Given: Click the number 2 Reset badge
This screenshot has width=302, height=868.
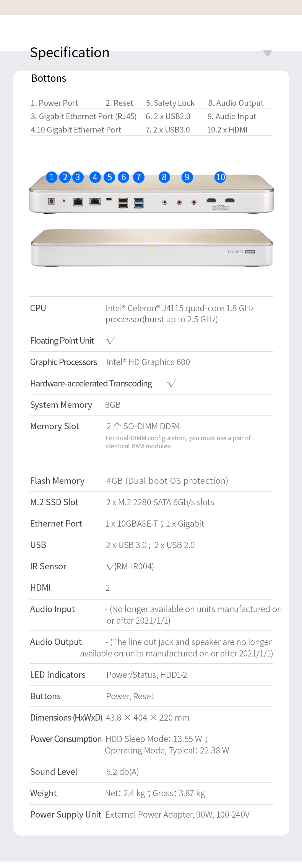Looking at the screenshot, I should [x=65, y=177].
